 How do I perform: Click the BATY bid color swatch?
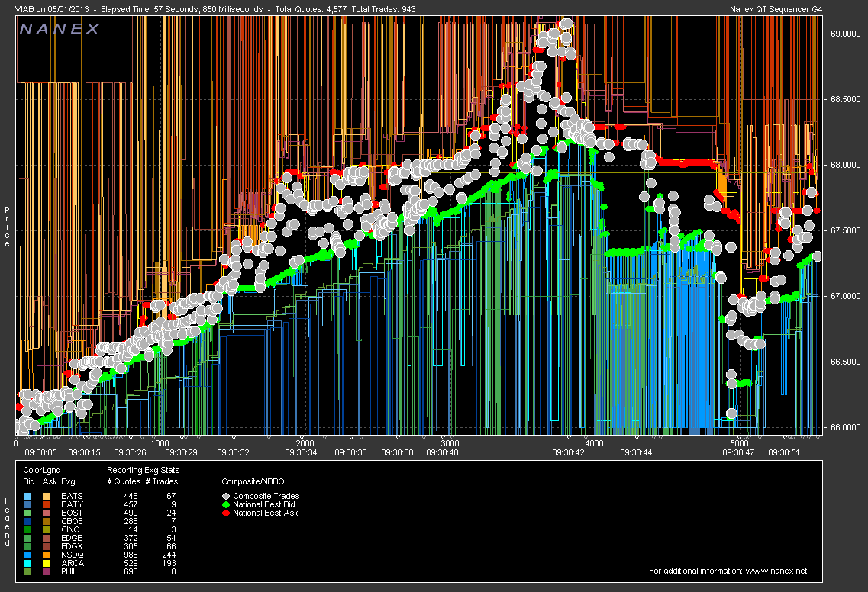[x=27, y=504]
